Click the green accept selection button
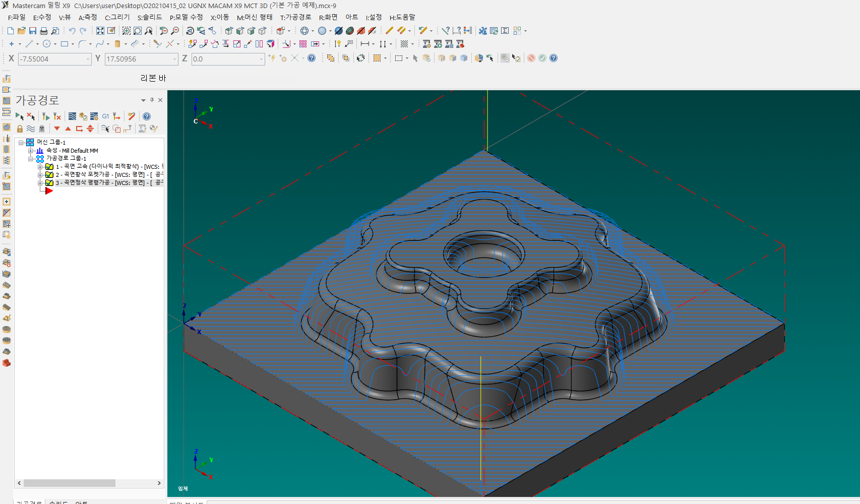Screen dimensions: 860x504 pos(542,58)
